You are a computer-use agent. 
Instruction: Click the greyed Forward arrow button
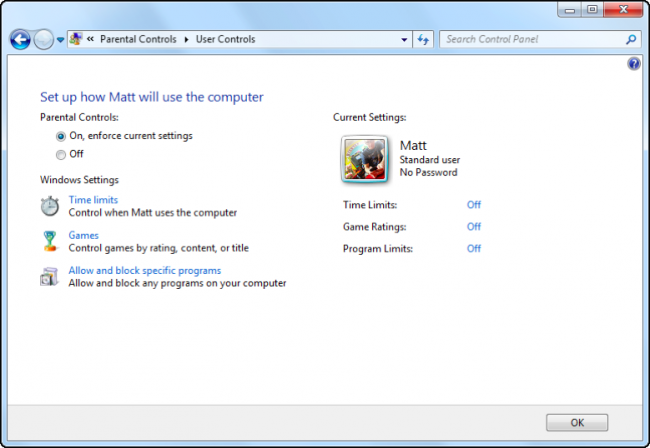[x=44, y=40]
